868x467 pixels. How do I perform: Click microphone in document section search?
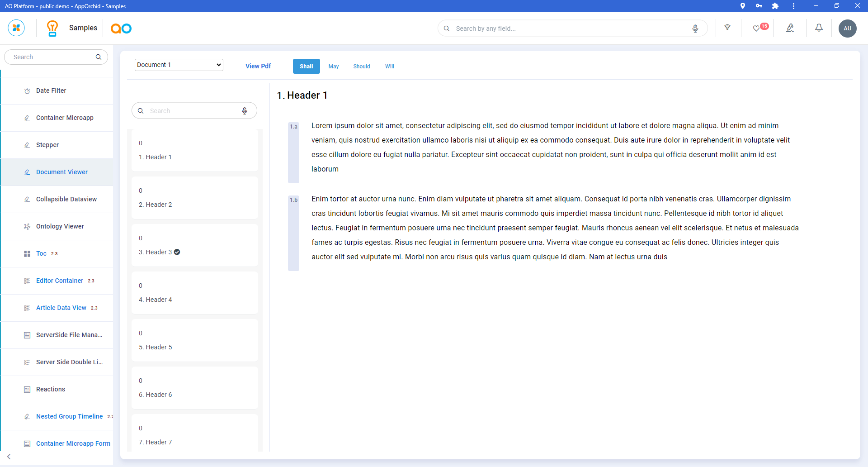click(x=245, y=111)
